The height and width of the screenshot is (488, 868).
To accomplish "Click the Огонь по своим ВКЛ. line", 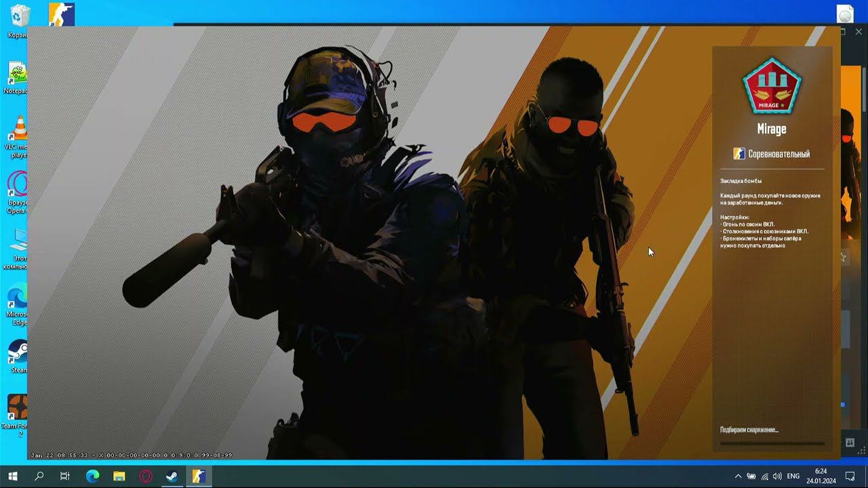I will [747, 224].
